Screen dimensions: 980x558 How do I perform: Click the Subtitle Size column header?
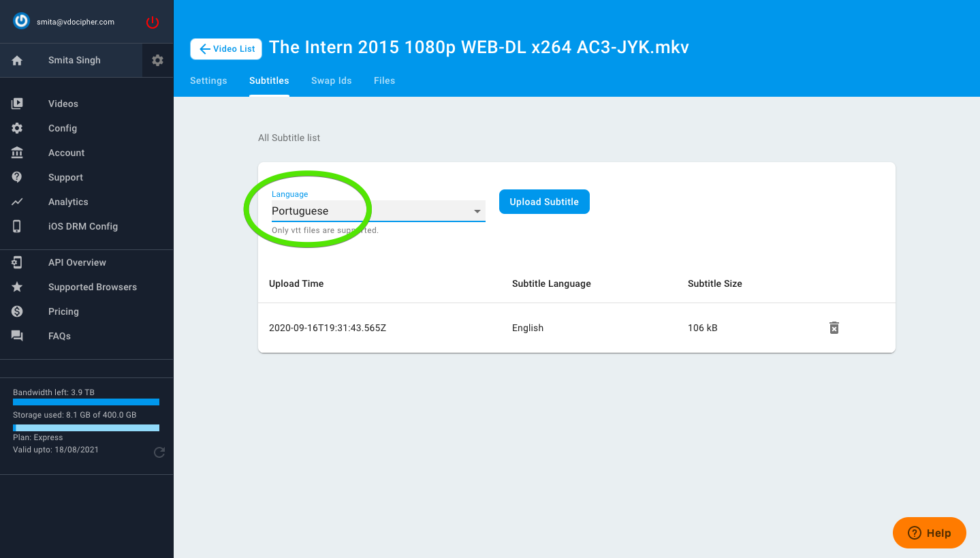pyautogui.click(x=715, y=283)
